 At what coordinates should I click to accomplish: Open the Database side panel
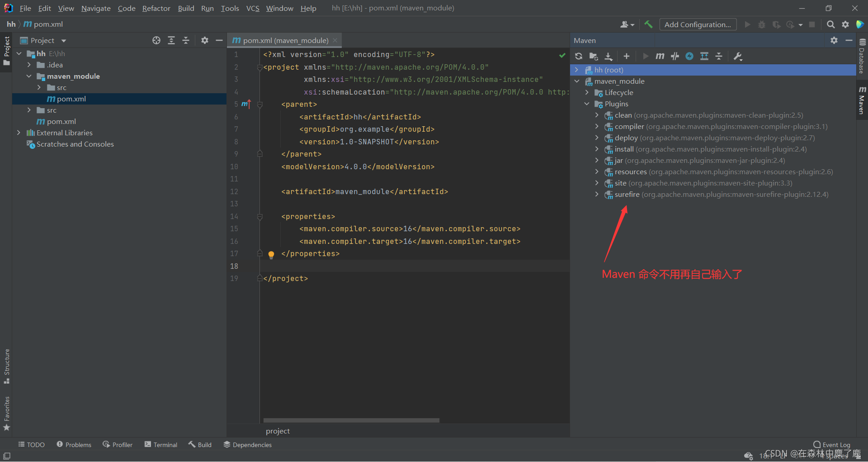tap(862, 56)
